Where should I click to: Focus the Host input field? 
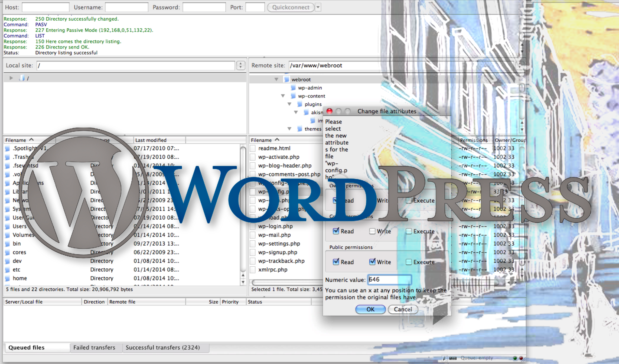click(45, 7)
